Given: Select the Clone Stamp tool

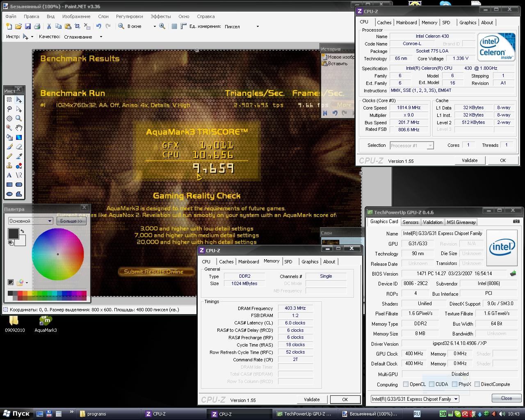Looking at the screenshot, I should click(9, 166).
